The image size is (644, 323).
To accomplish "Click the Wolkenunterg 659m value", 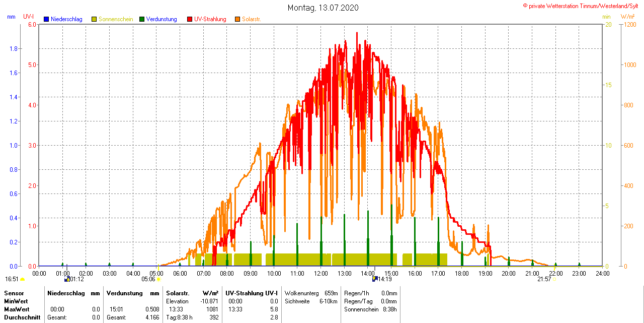I will [x=331, y=293].
